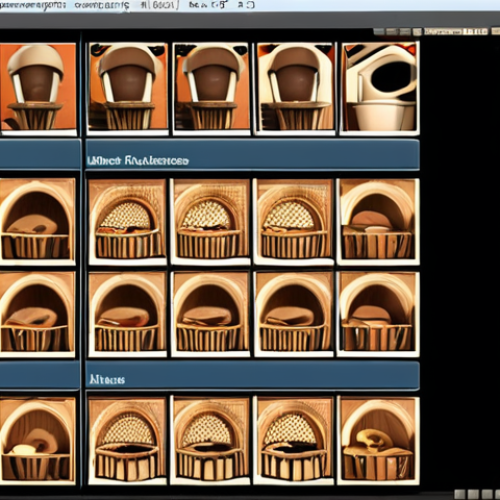Click the third small gray icon in top-right toolbar

[405, 32]
